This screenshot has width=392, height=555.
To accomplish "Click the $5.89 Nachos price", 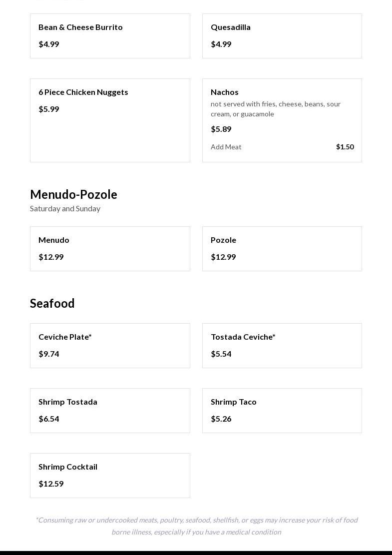I will pos(221,129).
